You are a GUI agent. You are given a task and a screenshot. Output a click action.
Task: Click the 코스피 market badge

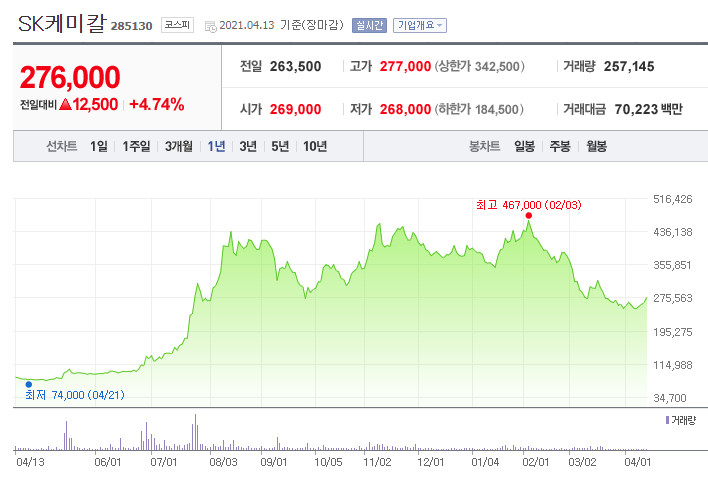[177, 25]
